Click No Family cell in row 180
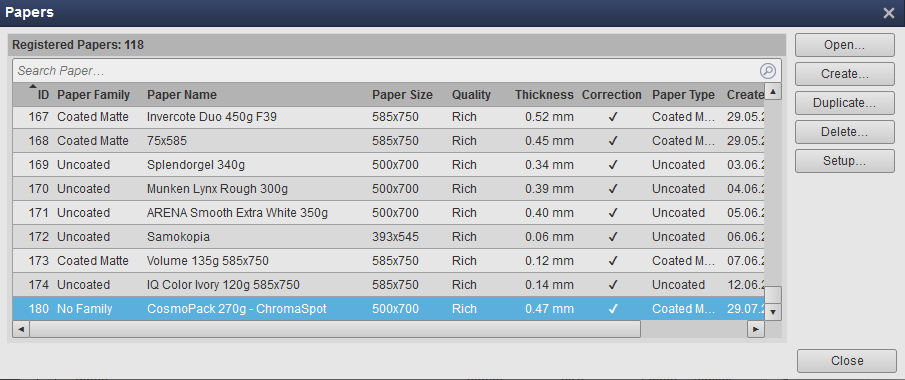 [x=84, y=309]
